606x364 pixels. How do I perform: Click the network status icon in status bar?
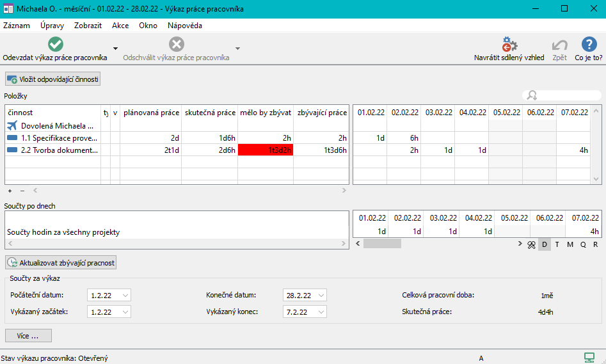point(589,358)
